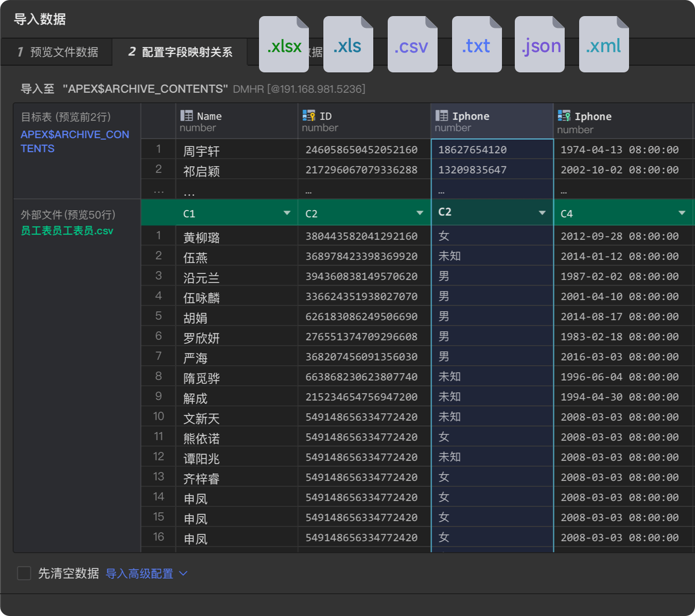Click the APEX$ARCHIVE_CONTENTS target table name
695x616 pixels.
(x=74, y=141)
